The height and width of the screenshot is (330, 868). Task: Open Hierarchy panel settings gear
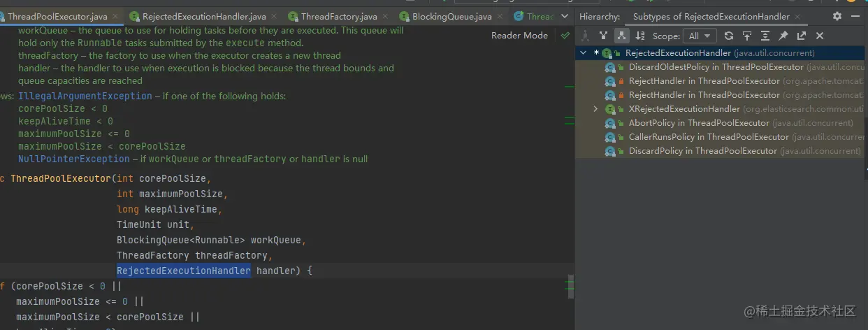pyautogui.click(x=837, y=16)
